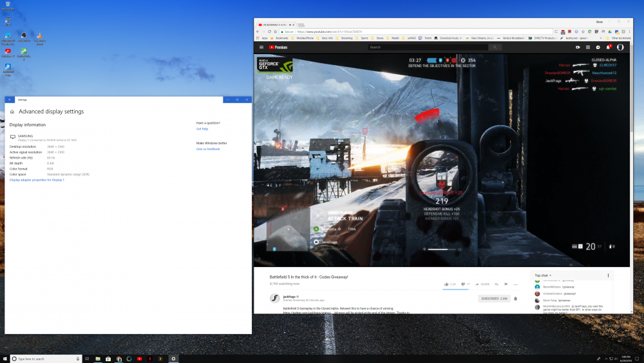The image size is (644, 363).
Task: Click the taskbar clock
Action: point(625,359)
